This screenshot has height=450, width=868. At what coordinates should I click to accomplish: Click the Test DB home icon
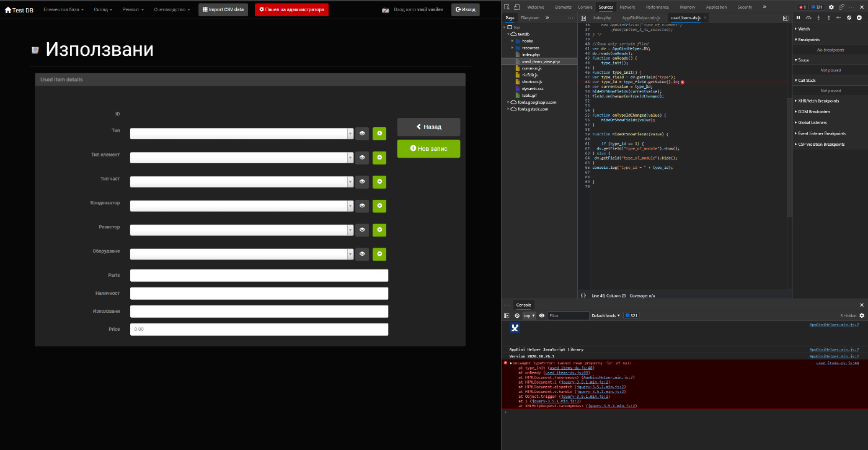tap(8, 9)
